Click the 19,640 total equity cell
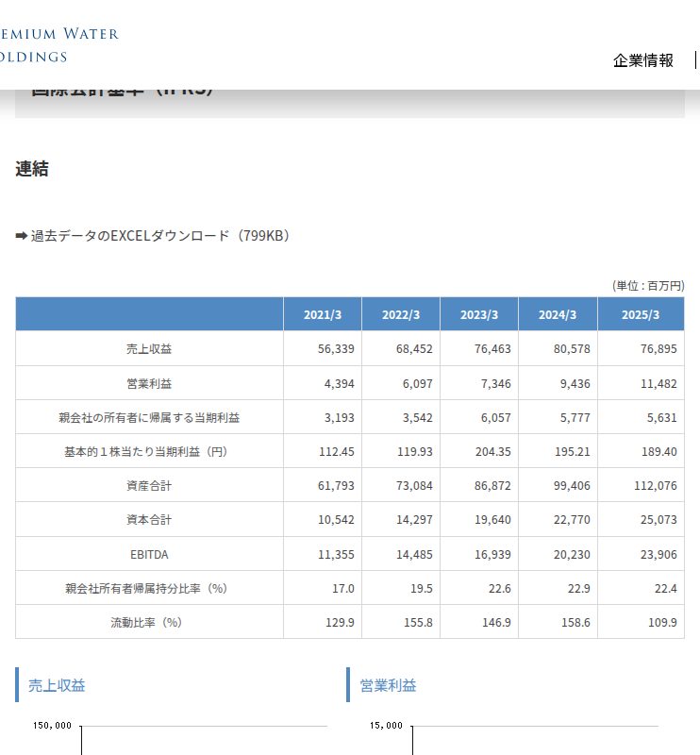This screenshot has height=755, width=700. (479, 520)
